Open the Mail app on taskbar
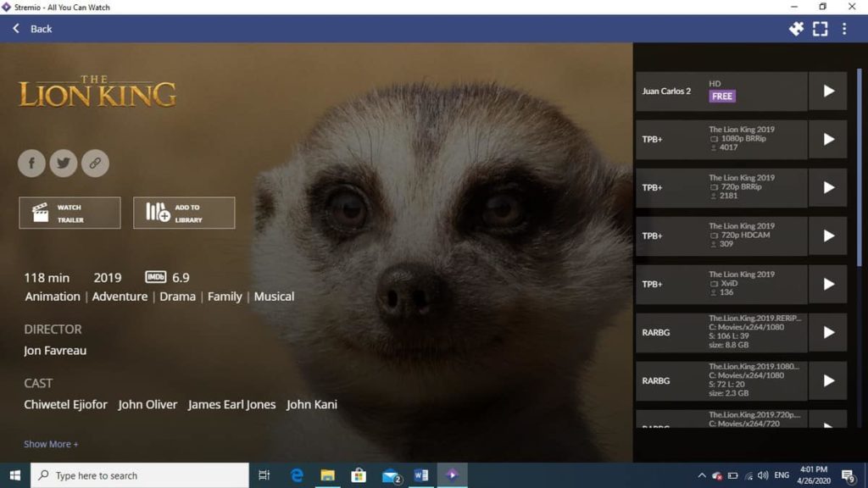Image resolution: width=868 pixels, height=488 pixels. 390,475
